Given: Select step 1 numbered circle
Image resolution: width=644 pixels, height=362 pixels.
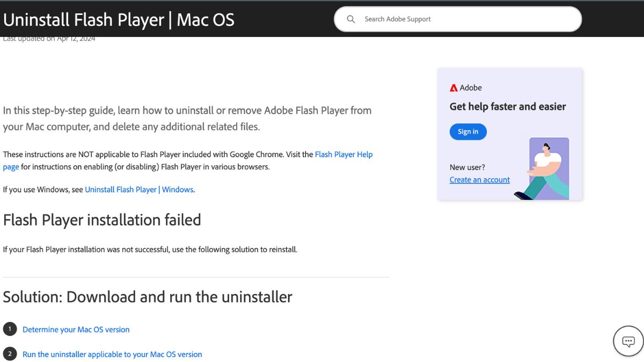Looking at the screenshot, I should pos(9,329).
